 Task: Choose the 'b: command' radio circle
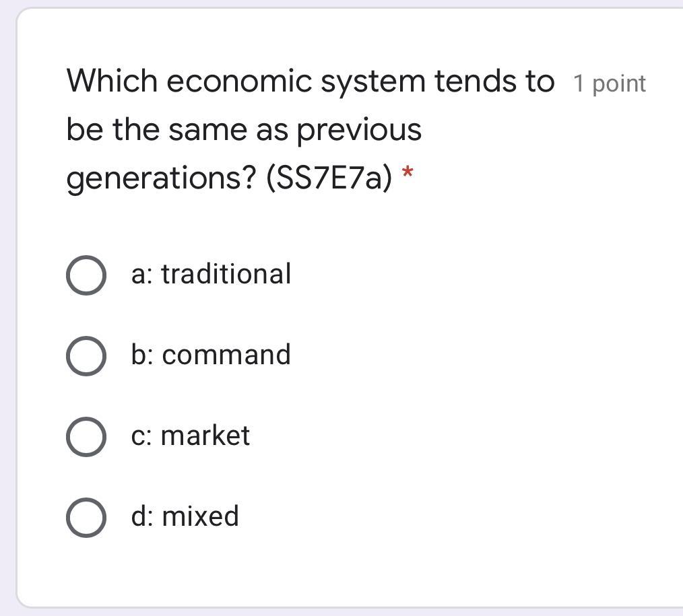point(86,356)
